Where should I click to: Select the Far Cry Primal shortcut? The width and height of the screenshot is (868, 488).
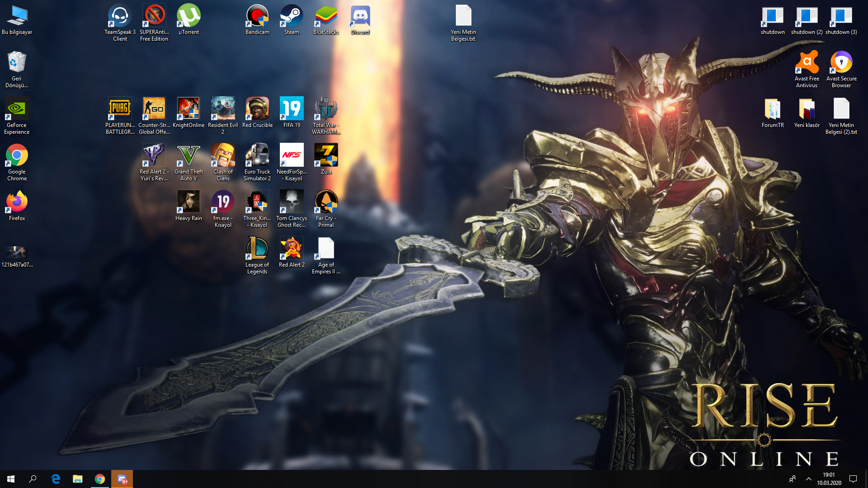click(326, 209)
